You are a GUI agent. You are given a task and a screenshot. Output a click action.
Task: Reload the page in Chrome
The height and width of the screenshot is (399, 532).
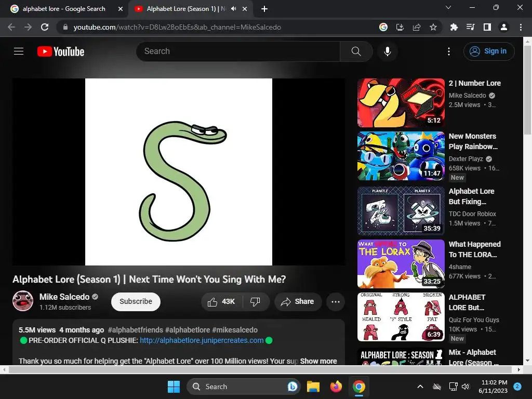click(45, 27)
